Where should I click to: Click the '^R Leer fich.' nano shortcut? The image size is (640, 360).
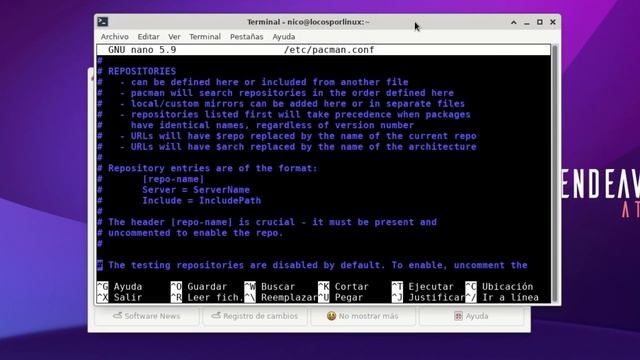[x=207, y=298]
